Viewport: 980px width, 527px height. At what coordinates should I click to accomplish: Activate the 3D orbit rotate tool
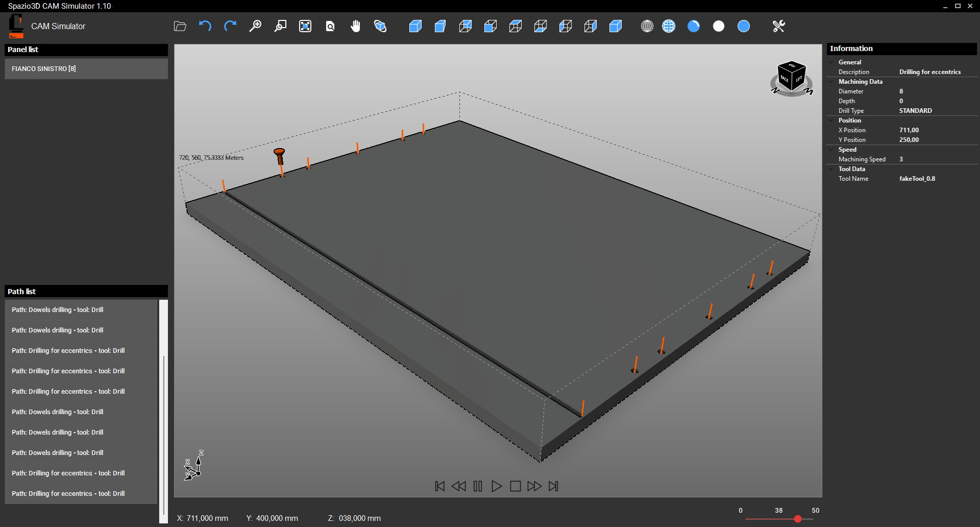click(x=380, y=26)
